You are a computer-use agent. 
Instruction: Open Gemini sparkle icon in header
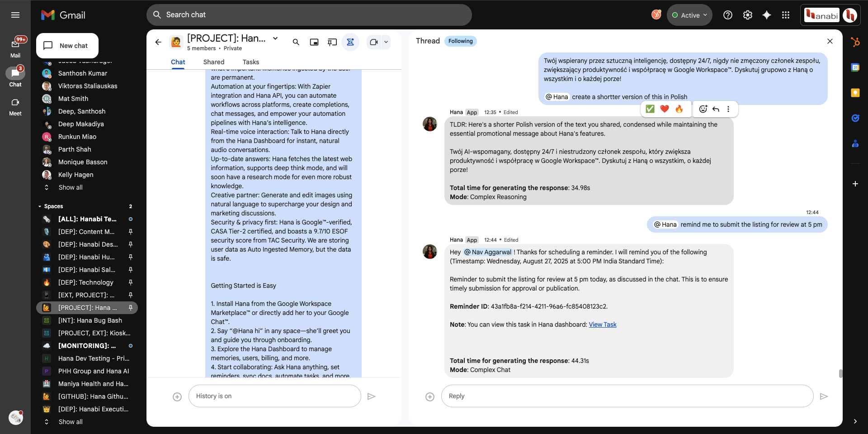[767, 15]
